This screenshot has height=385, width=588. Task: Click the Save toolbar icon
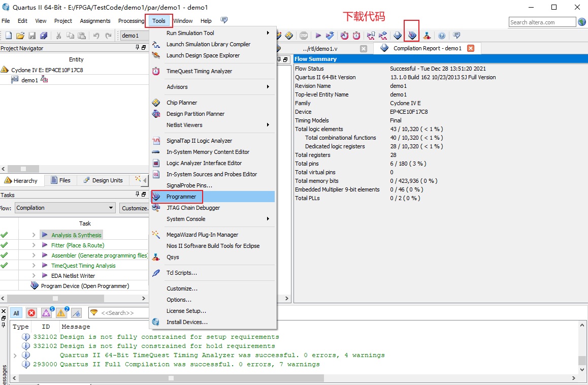tap(32, 36)
